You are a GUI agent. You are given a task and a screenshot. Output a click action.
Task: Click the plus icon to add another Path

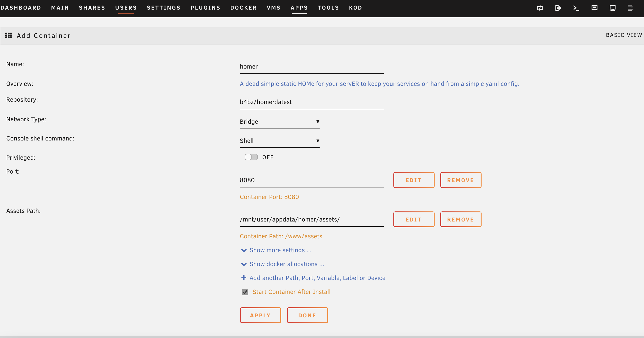tap(244, 278)
